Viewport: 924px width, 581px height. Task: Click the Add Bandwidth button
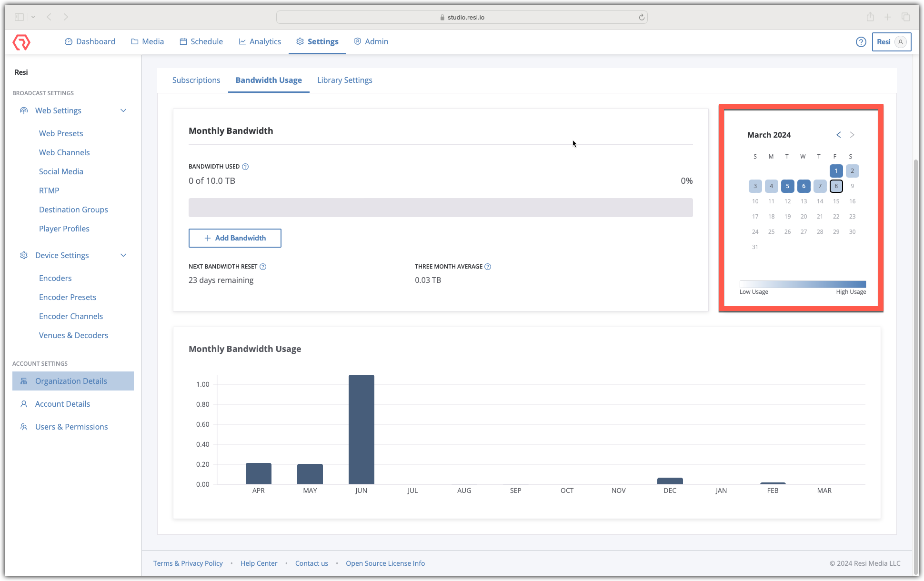pyautogui.click(x=235, y=238)
